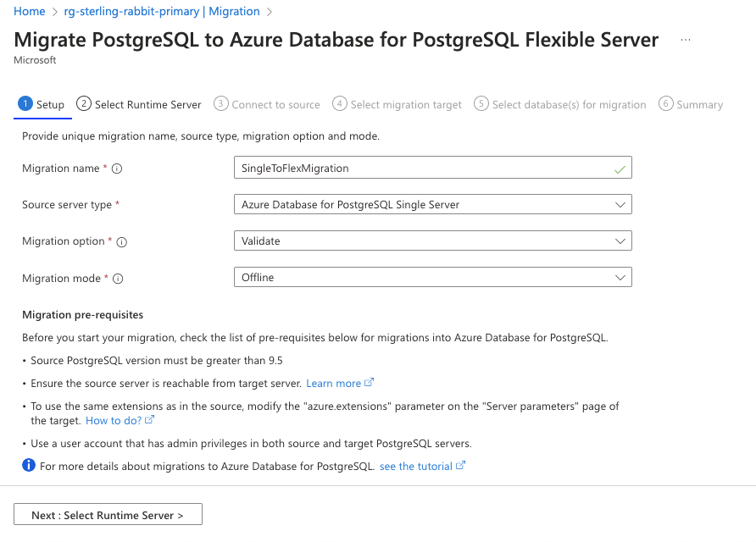Switch to the Select Runtime Server step
Viewport: 756px width, 542px height.
click(139, 104)
